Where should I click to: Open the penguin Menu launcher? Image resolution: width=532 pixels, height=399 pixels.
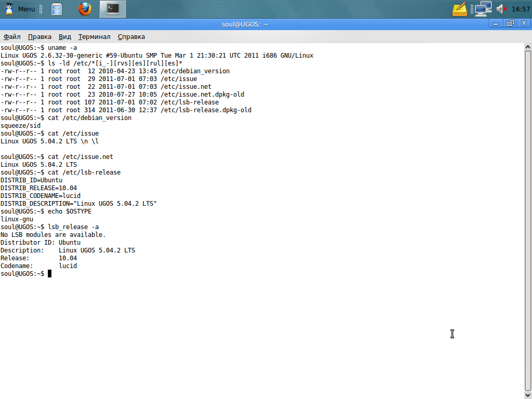19,9
